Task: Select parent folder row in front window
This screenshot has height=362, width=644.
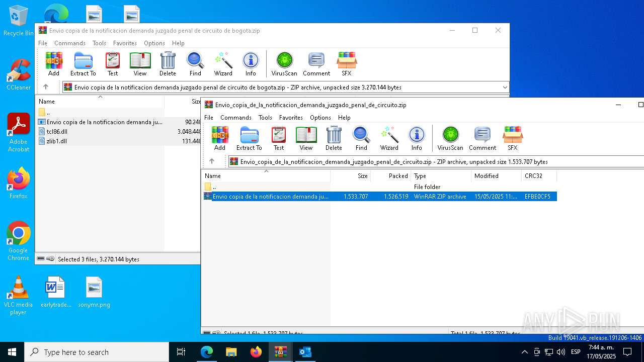Action: (x=379, y=187)
